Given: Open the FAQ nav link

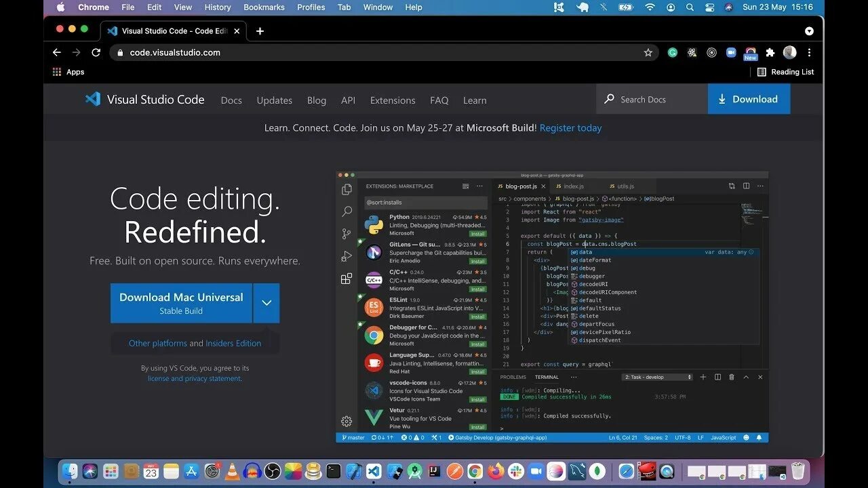Looking at the screenshot, I should click(439, 100).
